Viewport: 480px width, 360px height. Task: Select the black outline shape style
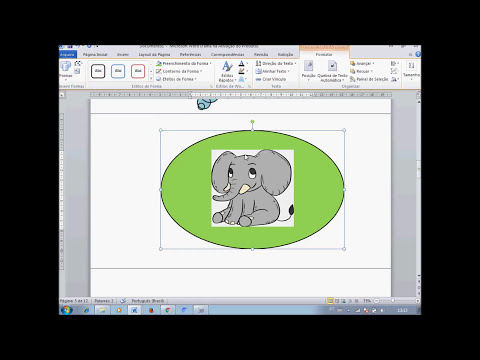98,71
